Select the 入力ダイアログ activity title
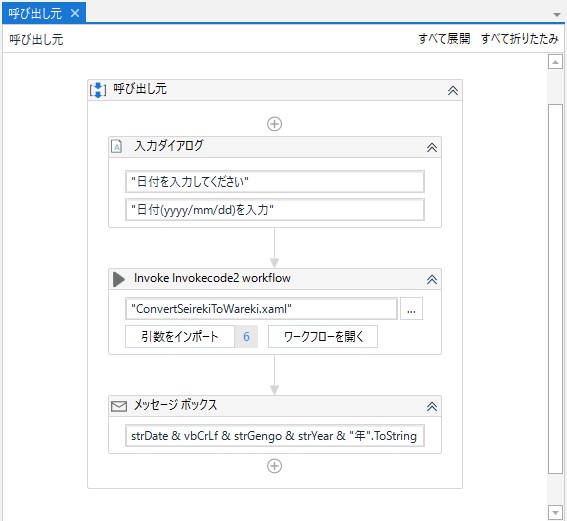 [x=169, y=146]
